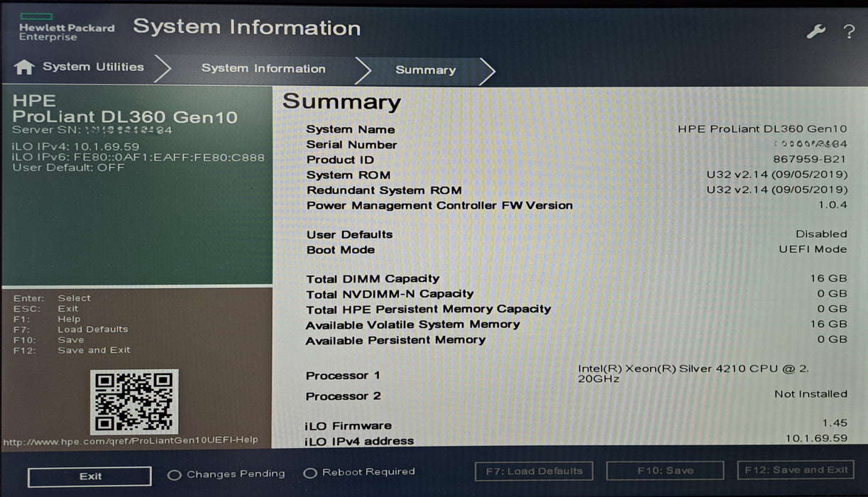Screen dimensions: 868x497
Task: Click the Hewlett Packard Enterprise logo
Action: 66,27
